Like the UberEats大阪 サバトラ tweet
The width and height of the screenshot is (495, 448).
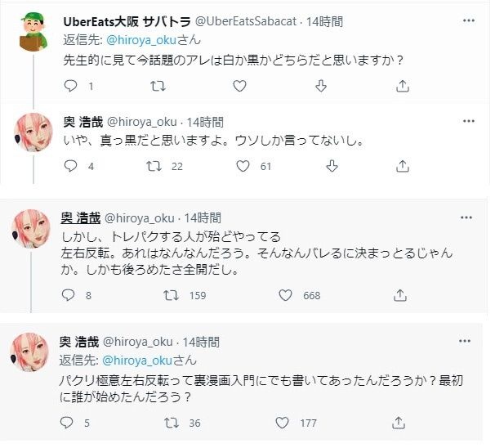click(239, 85)
